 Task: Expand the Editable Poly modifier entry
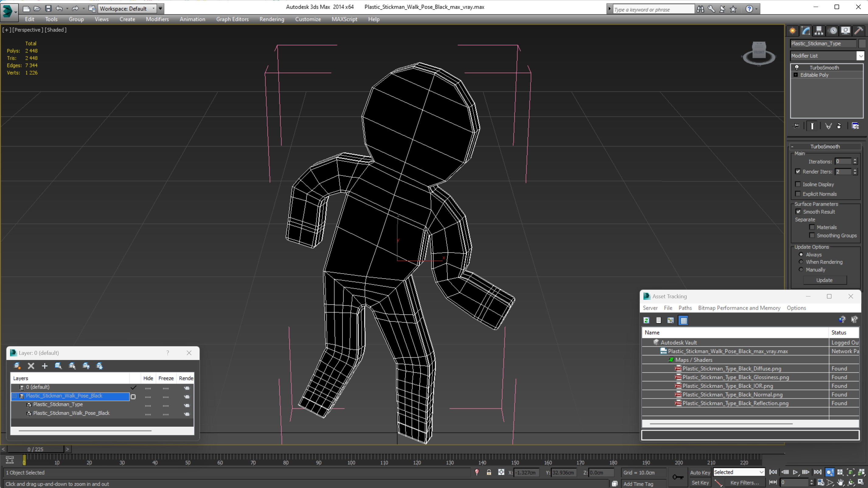[796, 75]
